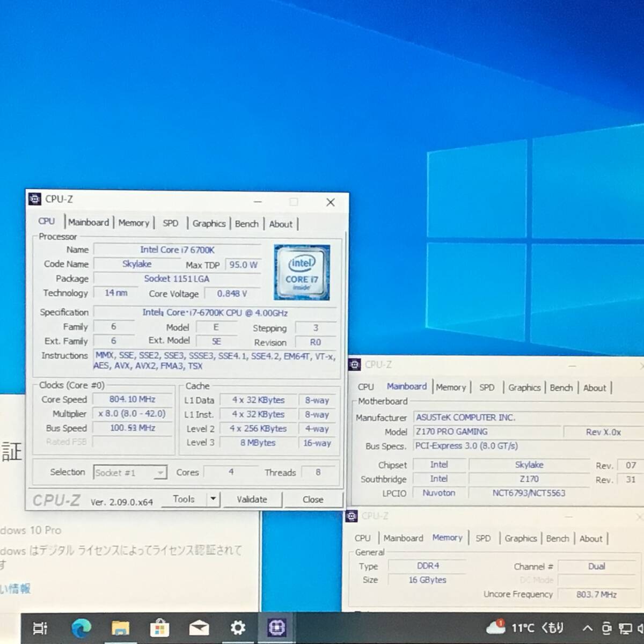Open SPD tab in front CPU-Z window
Viewport: 644px width, 644px height.
coord(171,223)
